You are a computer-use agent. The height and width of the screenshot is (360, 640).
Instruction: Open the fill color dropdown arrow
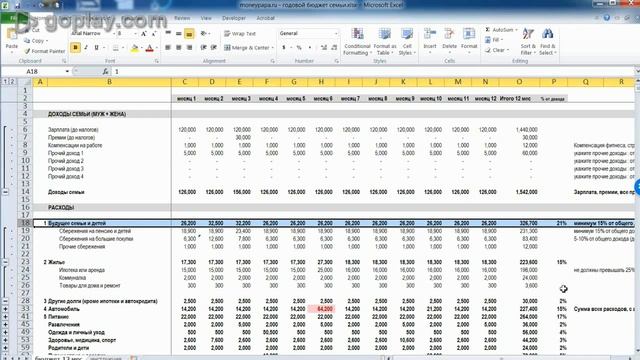[141, 48]
